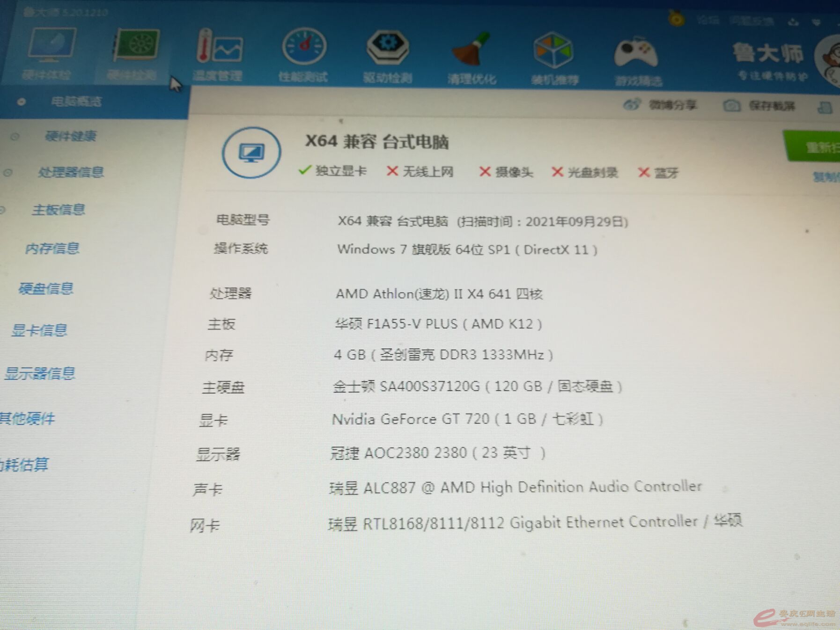Screen dimensions: 840x630
Task: Show 显卡信息 details page
Action: click(39, 330)
